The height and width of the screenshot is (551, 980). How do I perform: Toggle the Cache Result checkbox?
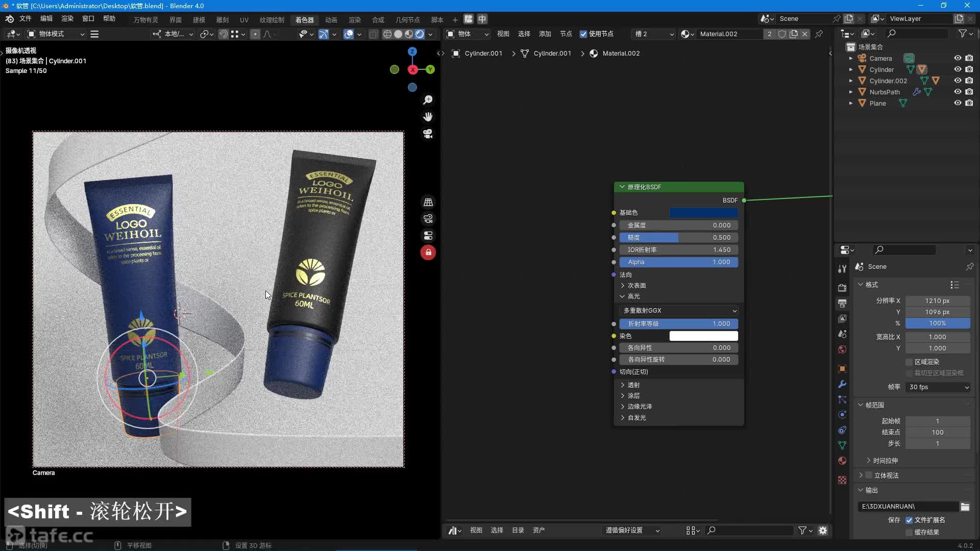click(909, 533)
